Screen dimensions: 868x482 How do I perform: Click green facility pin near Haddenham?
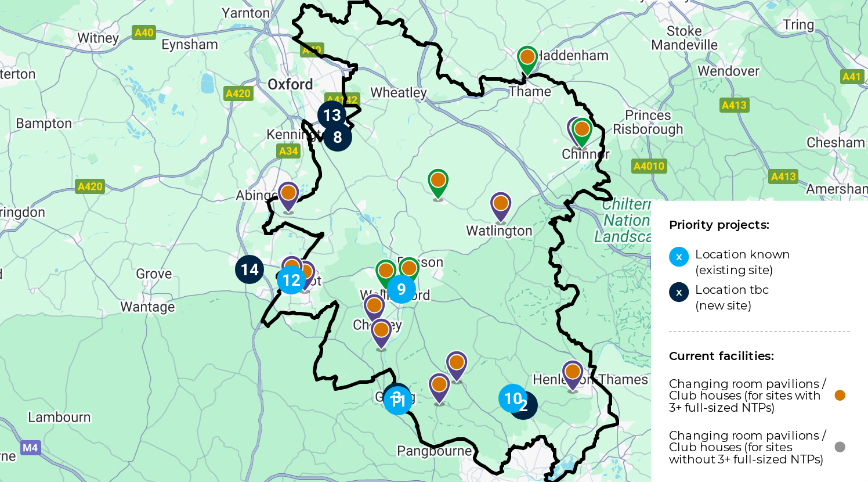[x=527, y=60]
